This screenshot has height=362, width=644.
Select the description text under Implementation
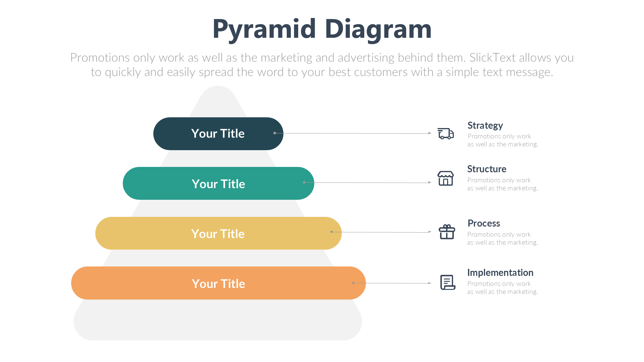(502, 288)
